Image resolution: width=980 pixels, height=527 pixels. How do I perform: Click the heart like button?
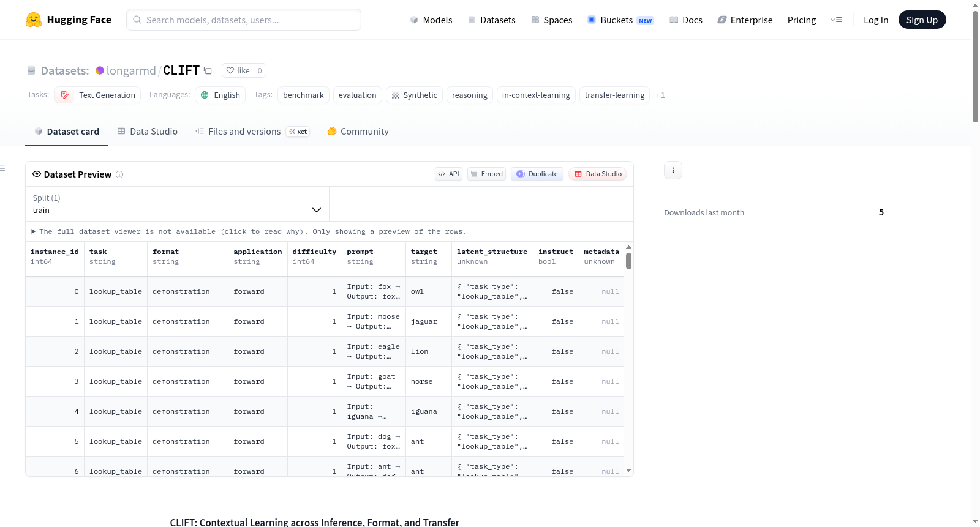[x=238, y=70]
